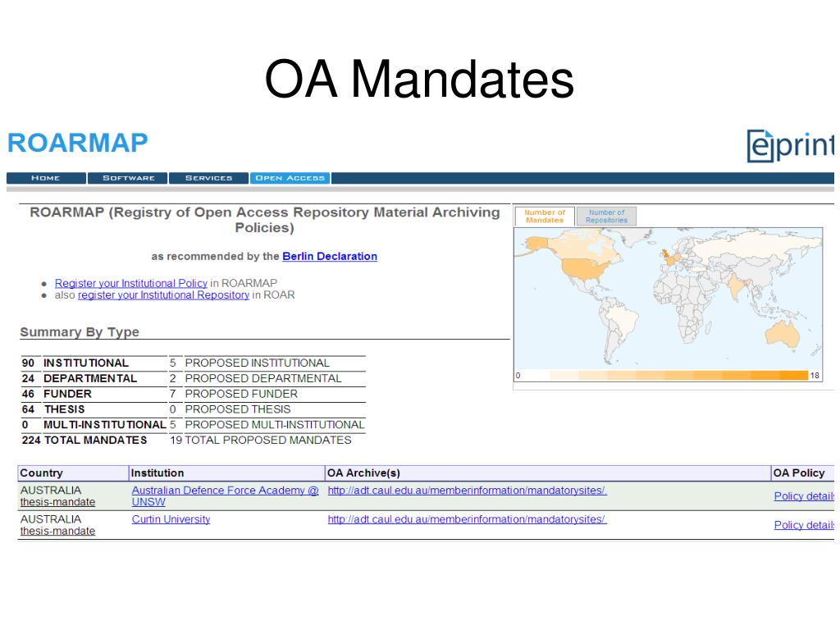This screenshot has width=840, height=630.
Task: Click 'TOTAL PROPOSED MANDATES' text
Action: coord(268,440)
